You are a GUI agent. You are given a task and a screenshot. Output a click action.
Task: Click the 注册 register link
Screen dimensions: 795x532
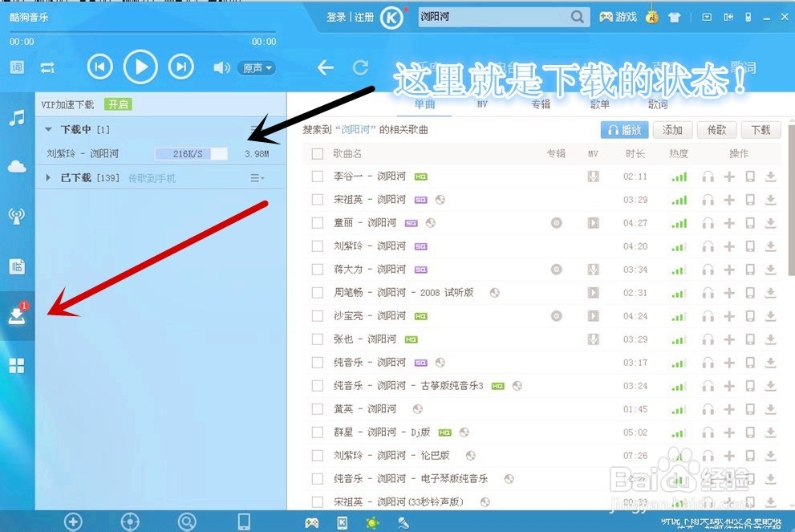(364, 17)
